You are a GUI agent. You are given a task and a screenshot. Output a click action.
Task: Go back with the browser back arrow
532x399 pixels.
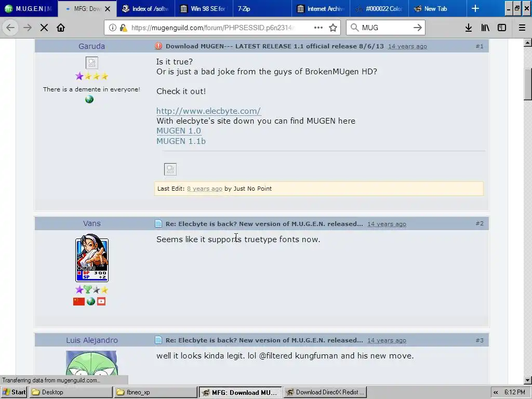(10, 28)
